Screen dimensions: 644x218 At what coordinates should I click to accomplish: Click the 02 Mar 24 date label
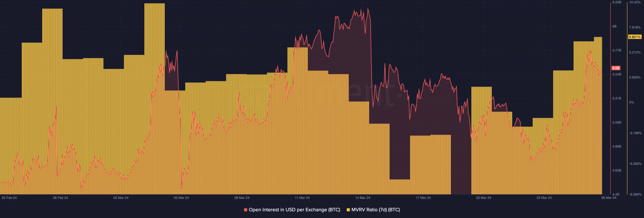coord(121,198)
